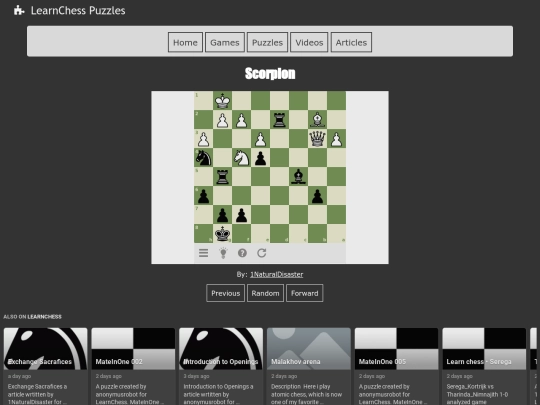The width and height of the screenshot is (540, 405).
Task: Select the black knight on h4
Action: coord(204,158)
